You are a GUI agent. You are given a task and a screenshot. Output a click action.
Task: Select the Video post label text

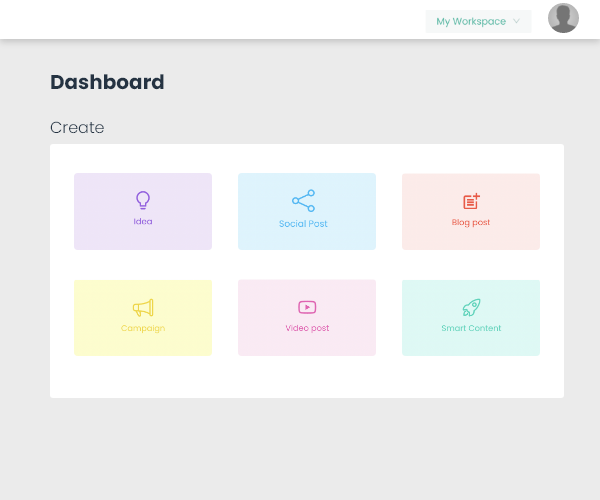coord(307,328)
